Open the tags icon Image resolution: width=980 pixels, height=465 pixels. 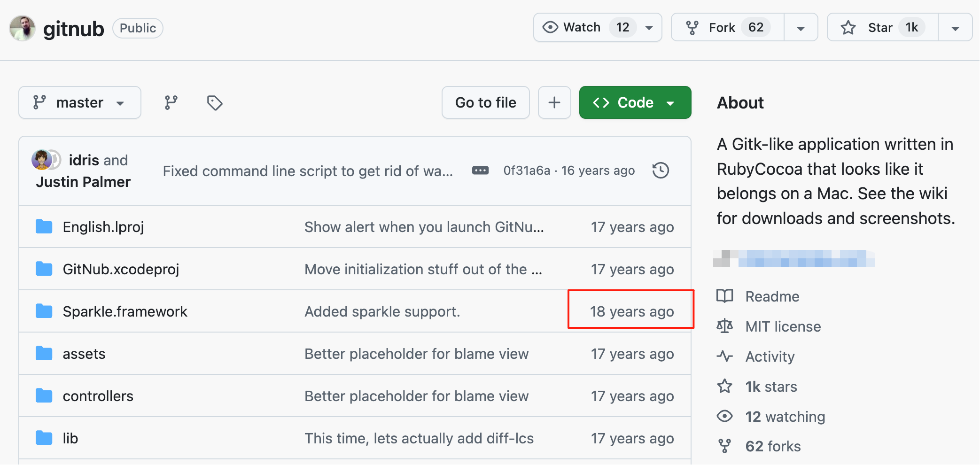pos(215,102)
